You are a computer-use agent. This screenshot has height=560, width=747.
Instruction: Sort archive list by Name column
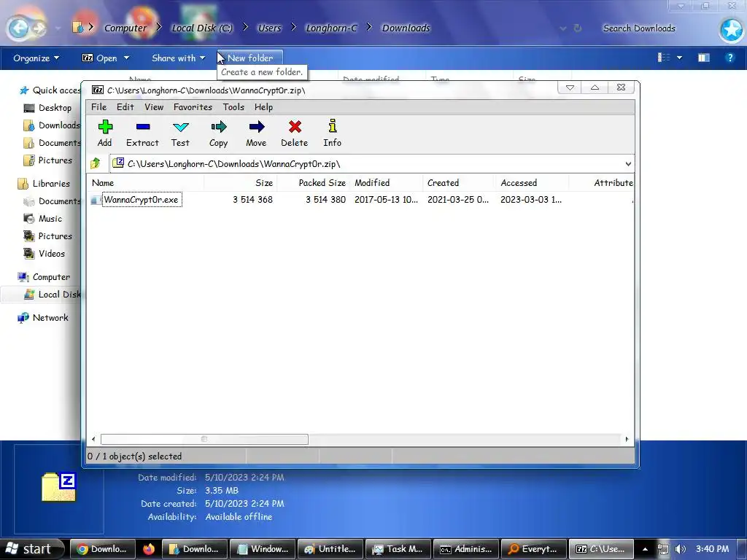pos(145,183)
